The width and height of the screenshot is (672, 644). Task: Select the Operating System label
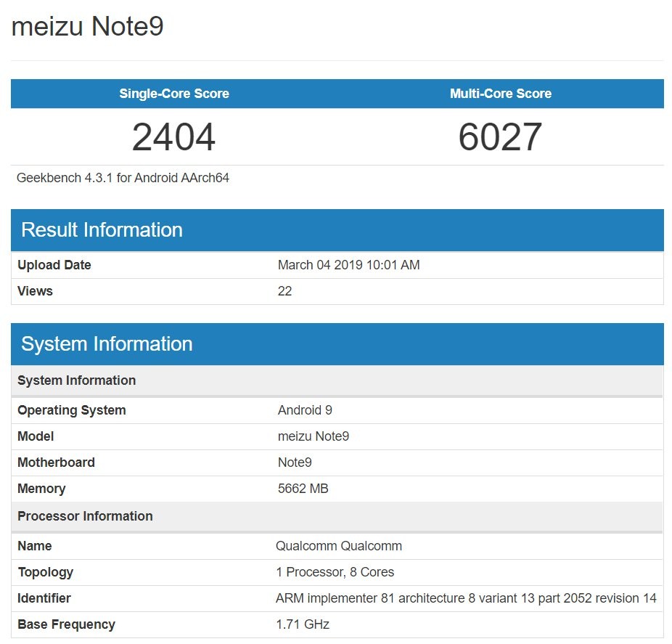[x=72, y=410]
